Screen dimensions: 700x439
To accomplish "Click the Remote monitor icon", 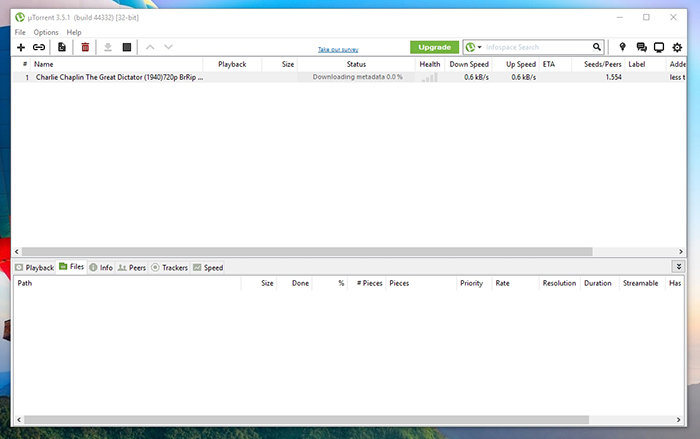I will [659, 47].
